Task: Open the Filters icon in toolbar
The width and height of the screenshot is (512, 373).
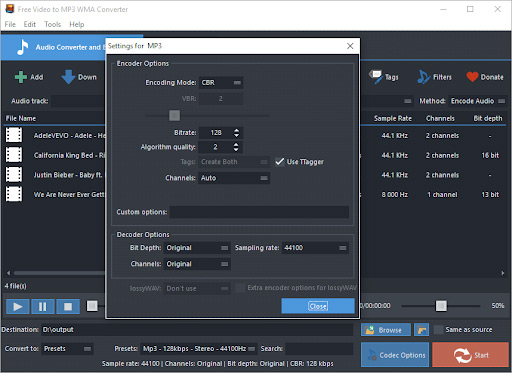Action: [423, 77]
